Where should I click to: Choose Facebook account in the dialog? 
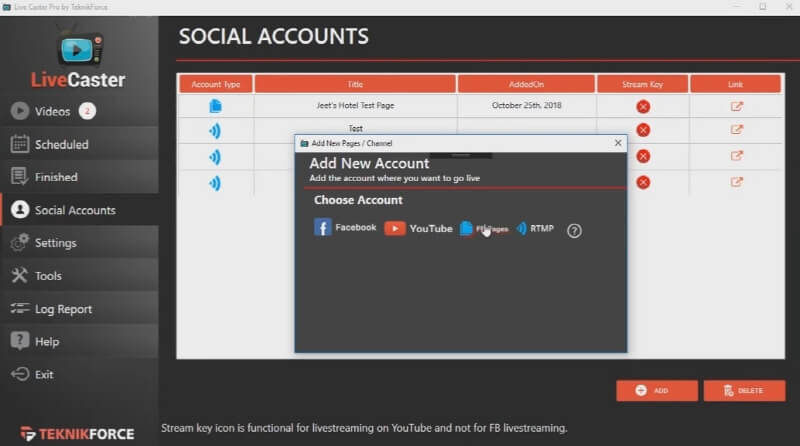coord(345,228)
